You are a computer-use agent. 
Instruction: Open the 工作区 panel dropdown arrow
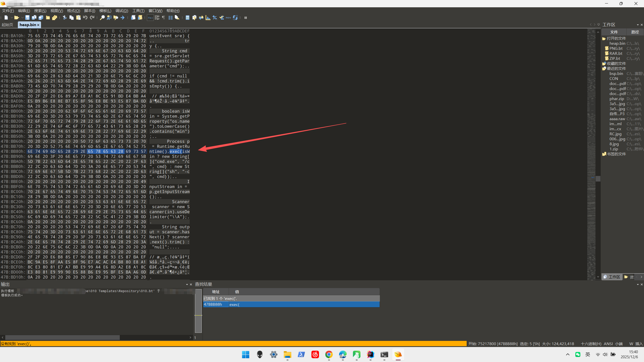pyautogui.click(x=638, y=25)
